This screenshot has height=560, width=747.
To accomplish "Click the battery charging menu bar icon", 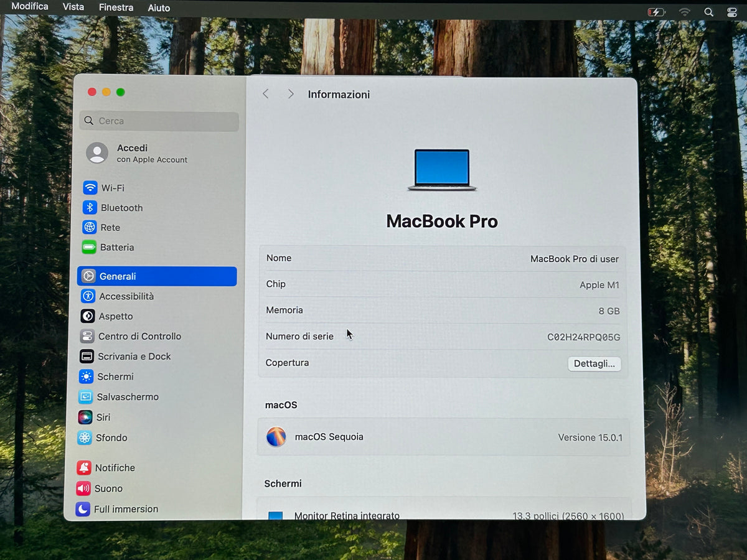I will pos(656,12).
